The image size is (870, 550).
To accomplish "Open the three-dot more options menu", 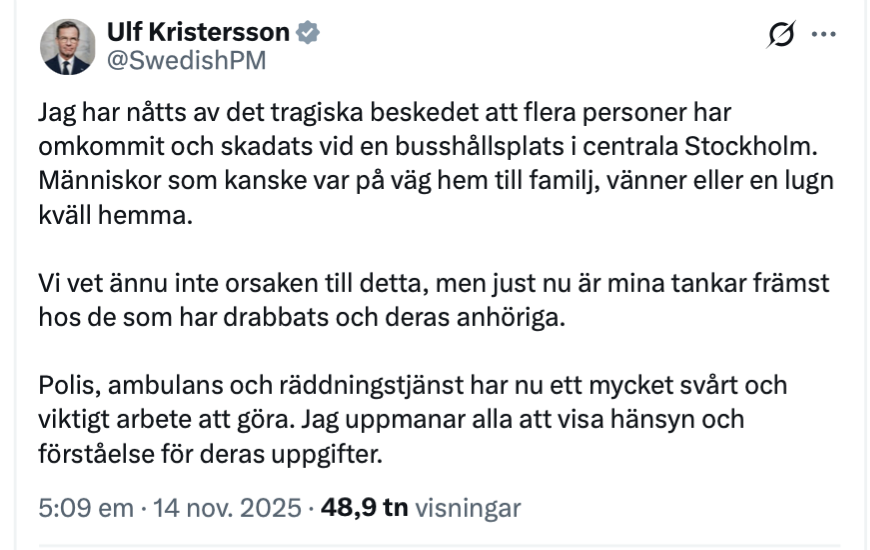I will pyautogui.click(x=823, y=34).
